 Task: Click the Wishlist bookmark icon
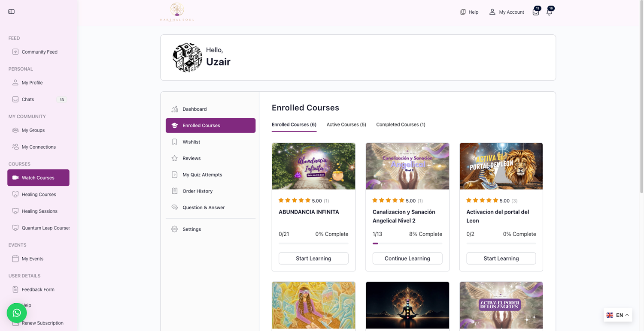tap(174, 141)
